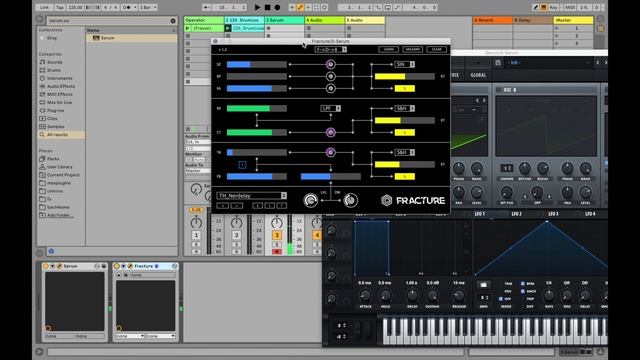Adjust the top blue slider in Fracture
Image resolution: width=640 pixels, height=360 pixels.
(257, 64)
